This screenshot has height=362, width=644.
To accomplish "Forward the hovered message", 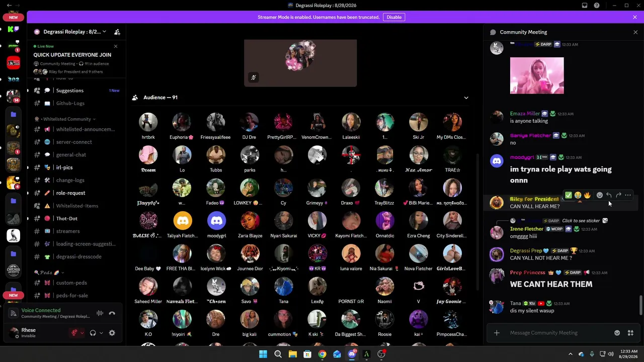I will coord(618,195).
